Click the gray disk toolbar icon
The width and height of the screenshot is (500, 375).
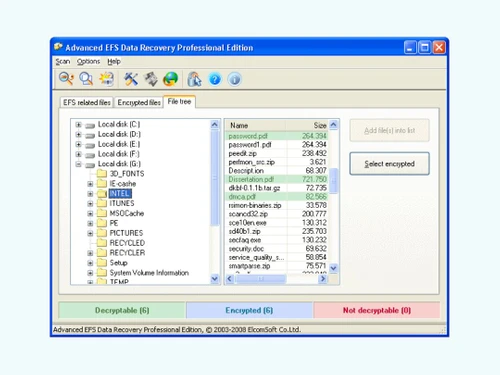coord(151,79)
